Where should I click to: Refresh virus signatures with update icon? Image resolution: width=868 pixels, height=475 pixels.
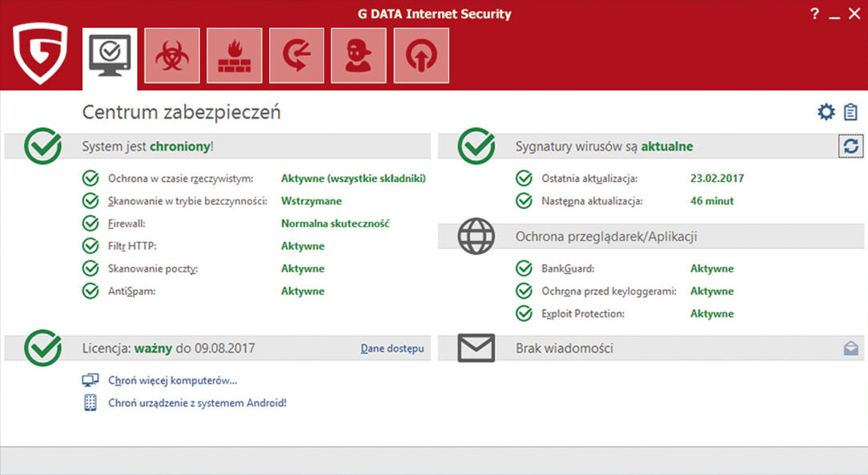(850, 147)
